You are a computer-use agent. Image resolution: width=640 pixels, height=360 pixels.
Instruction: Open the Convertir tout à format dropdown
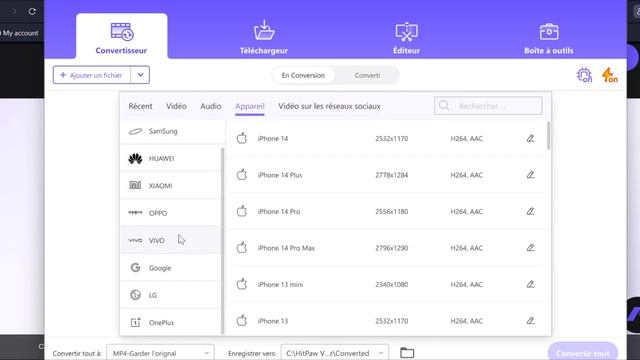(x=160, y=353)
